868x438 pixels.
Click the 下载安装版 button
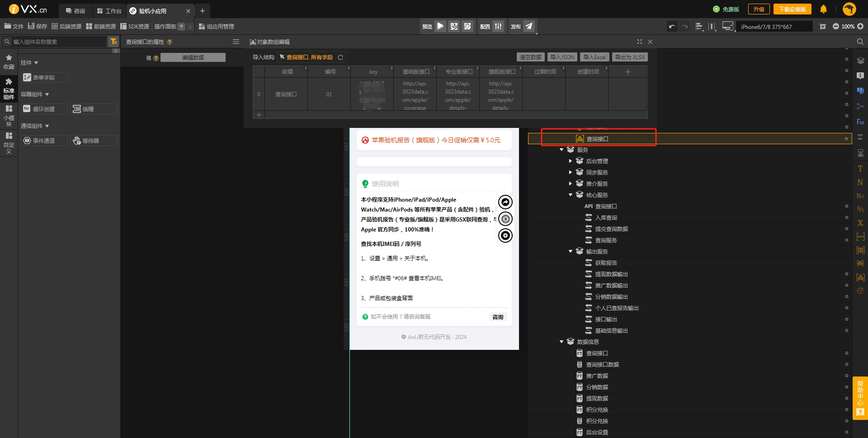coord(792,9)
